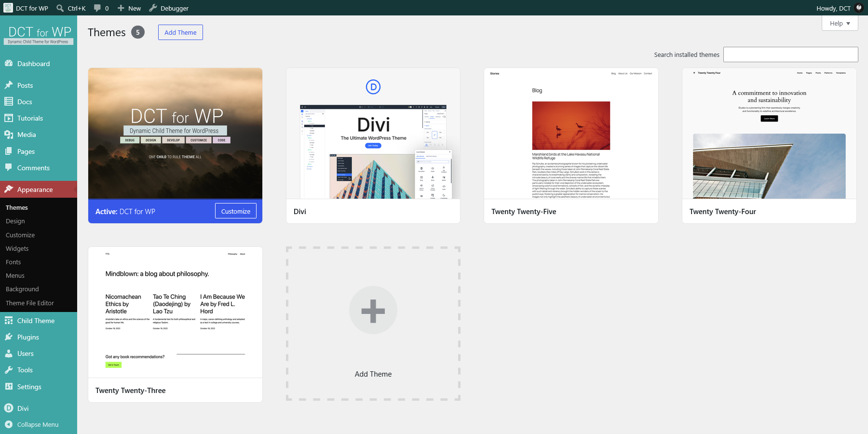Screen dimensions: 868x434
Task: Open the Fonts submenu item
Action: click(14, 262)
